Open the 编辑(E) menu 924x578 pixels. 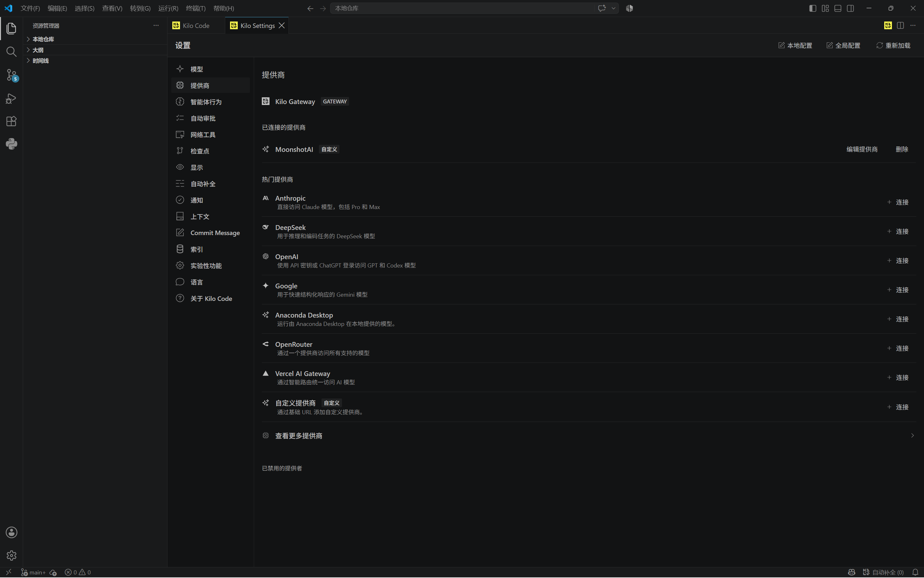click(57, 8)
